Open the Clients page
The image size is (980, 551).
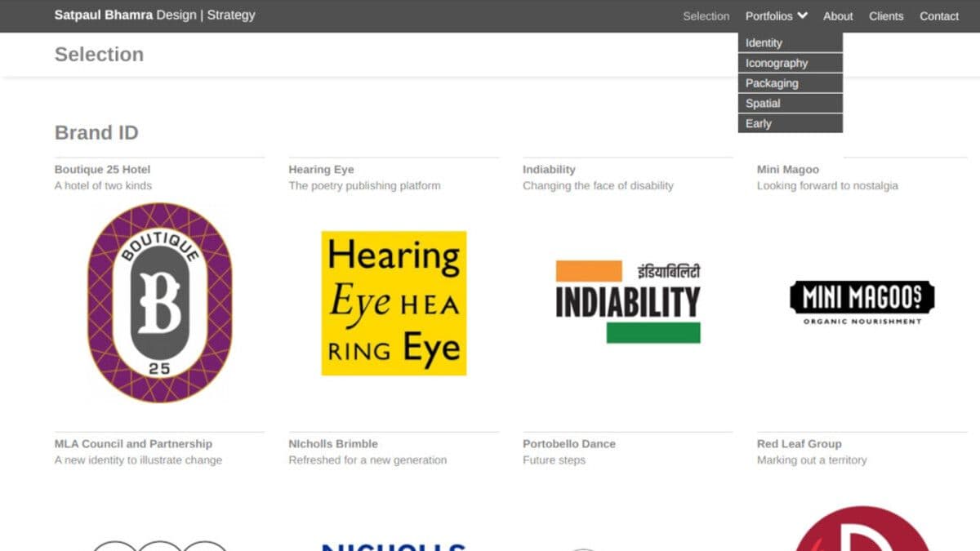click(x=886, y=16)
